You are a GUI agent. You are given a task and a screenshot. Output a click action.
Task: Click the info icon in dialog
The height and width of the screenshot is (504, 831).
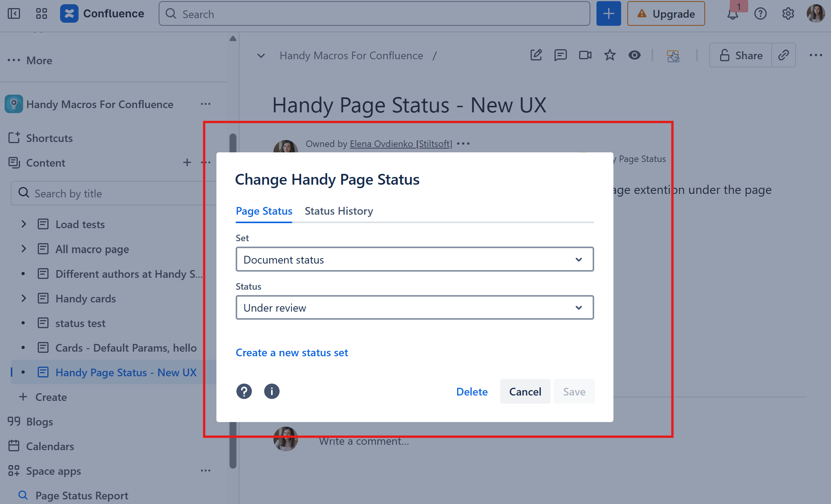tap(271, 391)
